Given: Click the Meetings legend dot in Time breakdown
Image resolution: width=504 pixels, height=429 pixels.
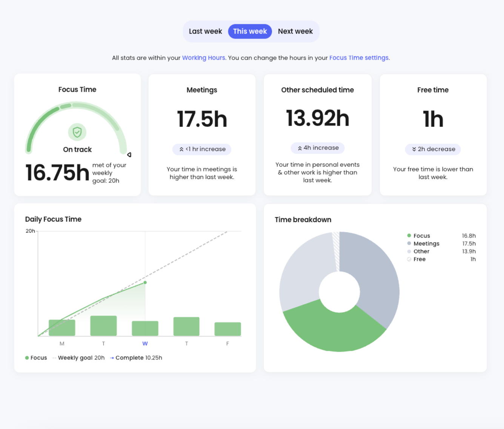Looking at the screenshot, I should 409,244.
